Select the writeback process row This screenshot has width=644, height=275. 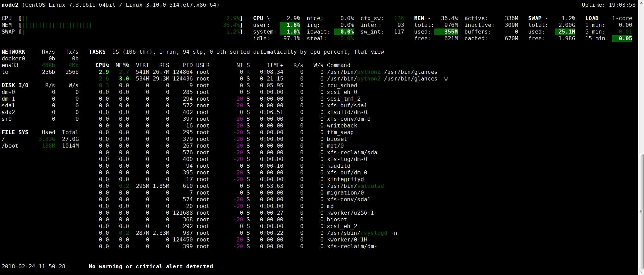228,126
